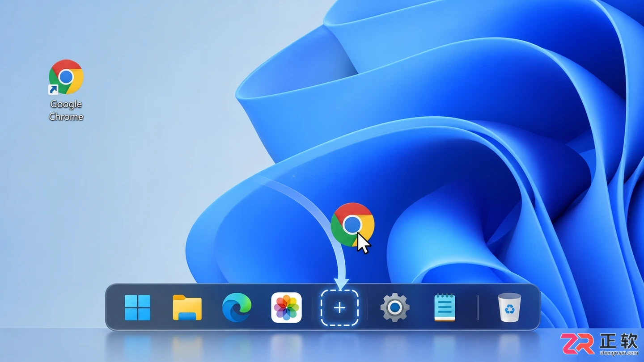Select the Chrome logo of the desktop shortcut
Screen dimensions: 644x362
[x=66, y=77]
